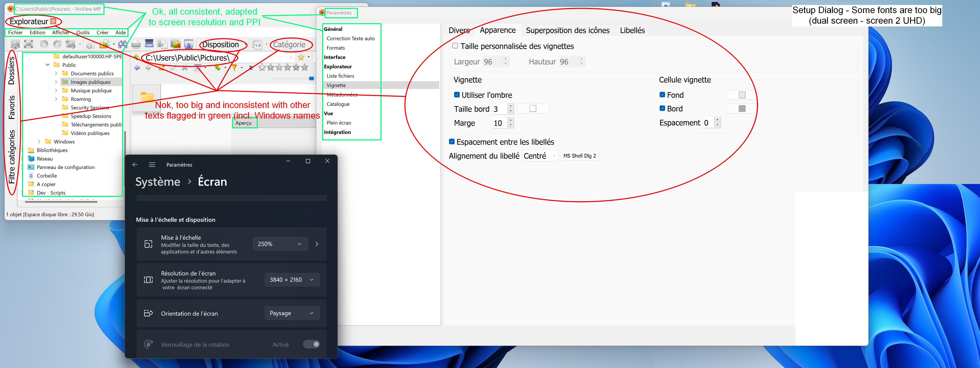
Task: Uncheck the Utiliser l'ombre checkbox
Action: tap(456, 95)
